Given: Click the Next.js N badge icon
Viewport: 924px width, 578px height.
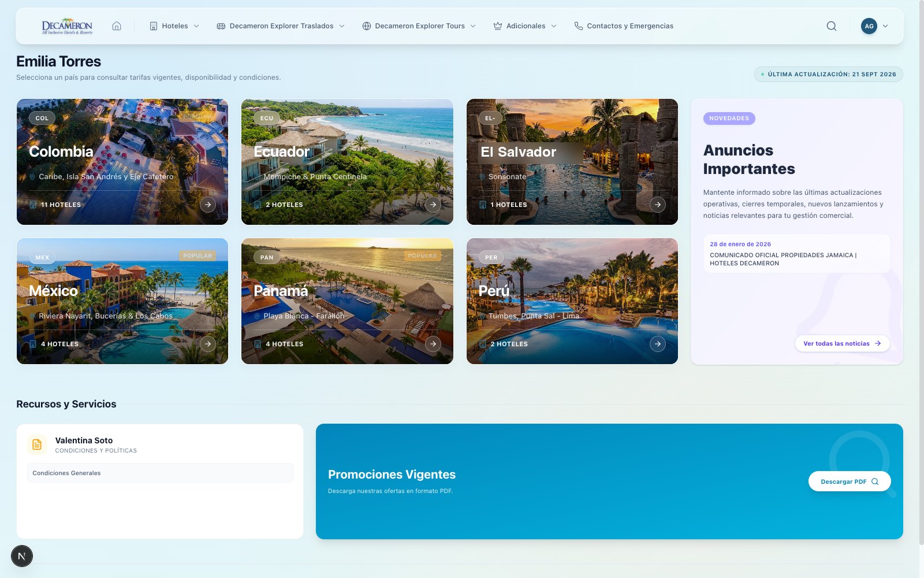Looking at the screenshot, I should (x=22, y=556).
